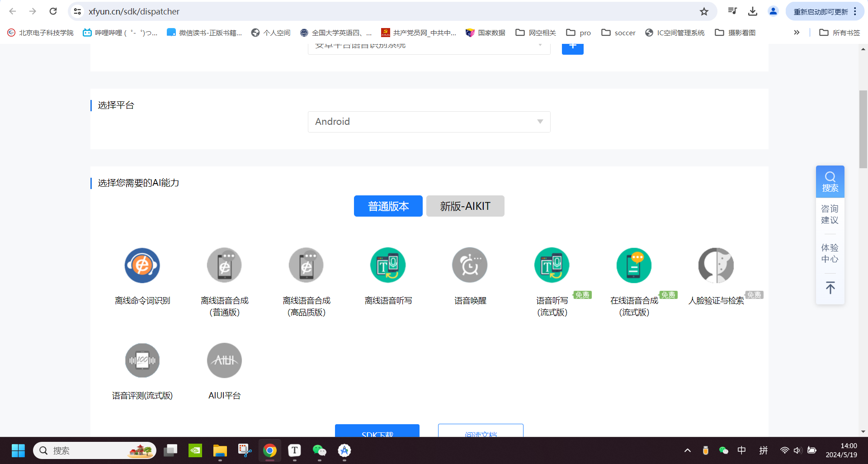Open the 个人空间 bookmark
Screen dimensions: 868x464
pos(271,33)
